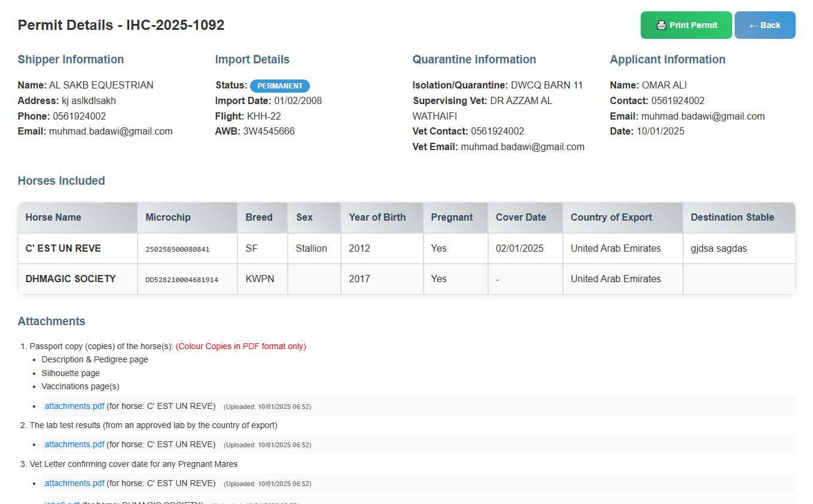Select the C' EST UN REVE table row

point(406,248)
